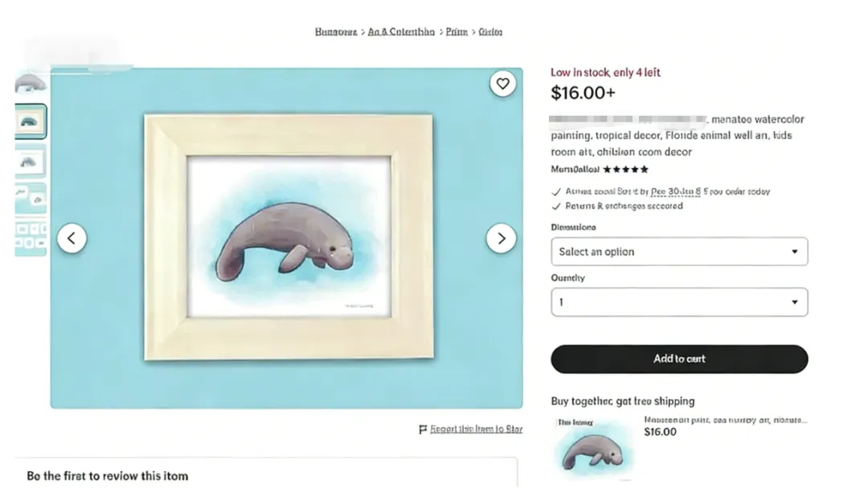868x501 pixels.
Task: Open the bundled manatee item image
Action: click(x=593, y=449)
